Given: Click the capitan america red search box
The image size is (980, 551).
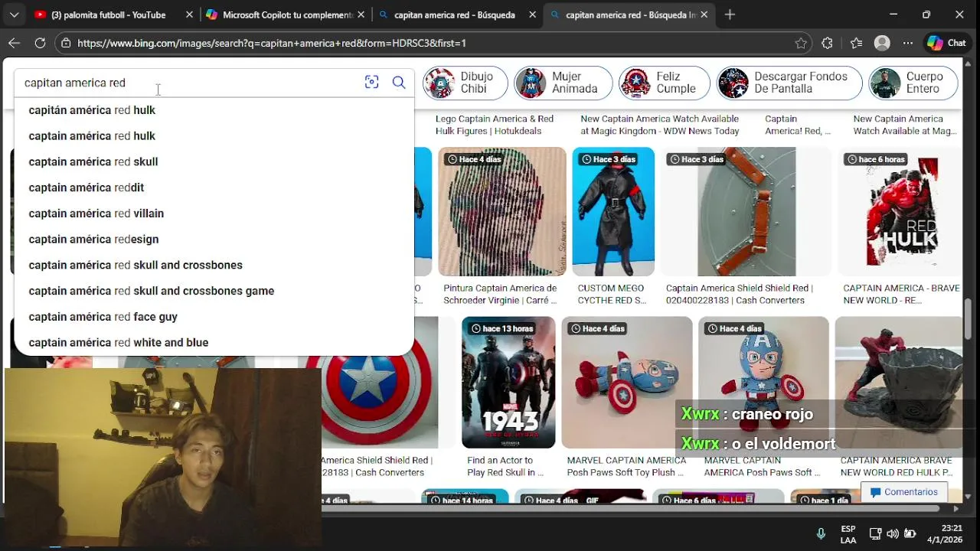Looking at the screenshot, I should click(191, 83).
